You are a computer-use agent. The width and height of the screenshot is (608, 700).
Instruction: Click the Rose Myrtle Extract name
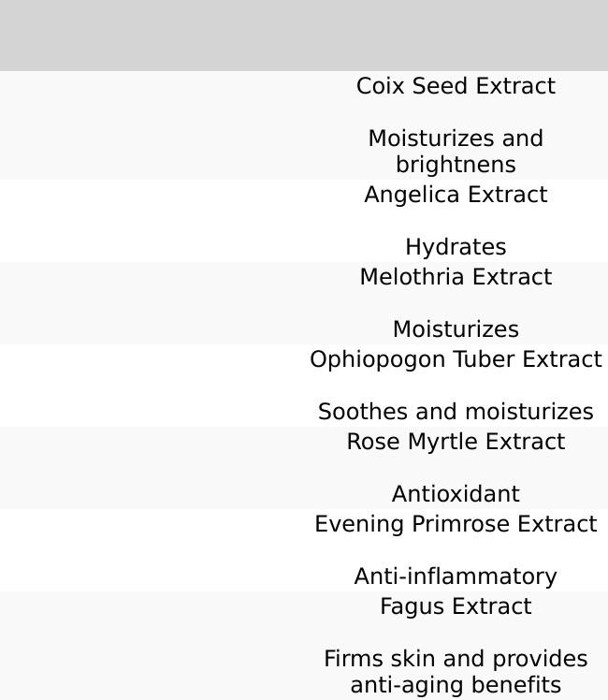point(456,442)
